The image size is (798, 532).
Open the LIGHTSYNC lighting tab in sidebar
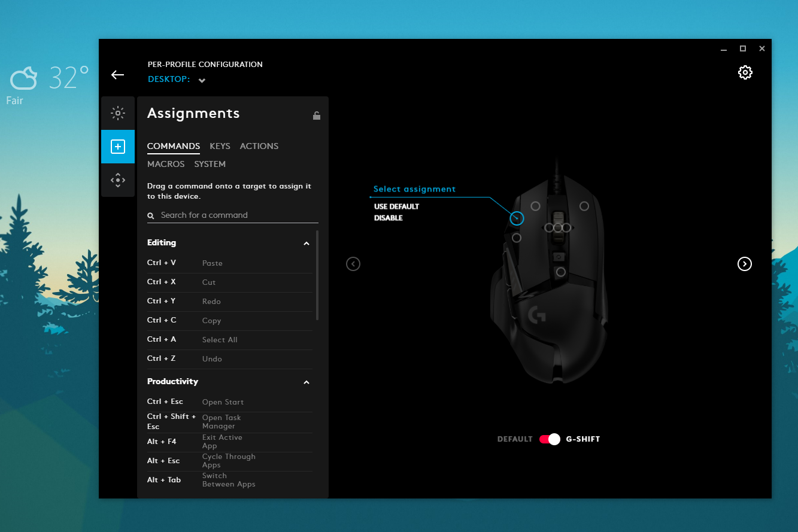click(118, 113)
